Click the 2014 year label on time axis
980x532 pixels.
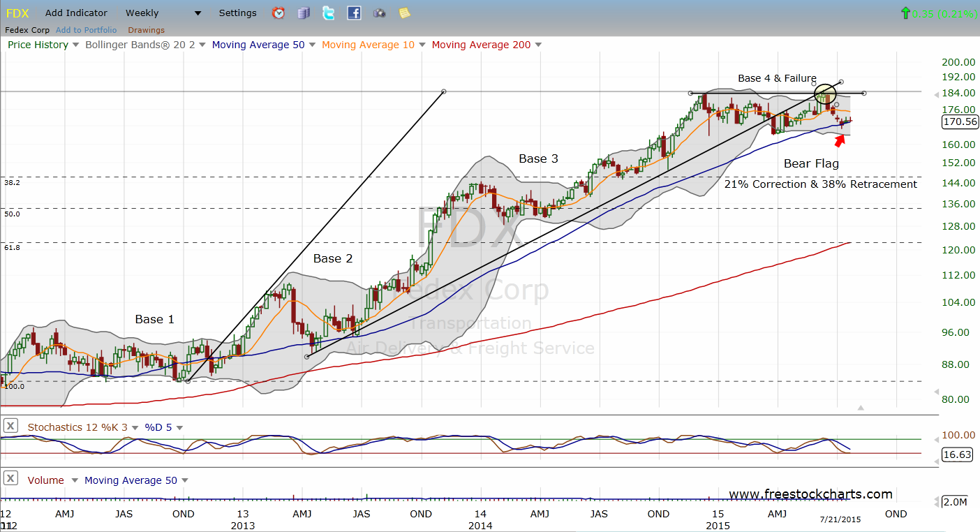[x=480, y=525]
